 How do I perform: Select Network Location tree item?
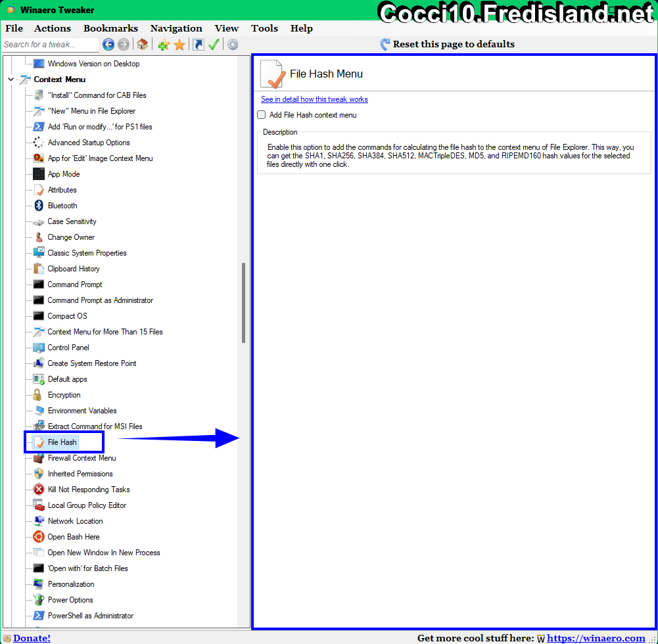coord(75,521)
